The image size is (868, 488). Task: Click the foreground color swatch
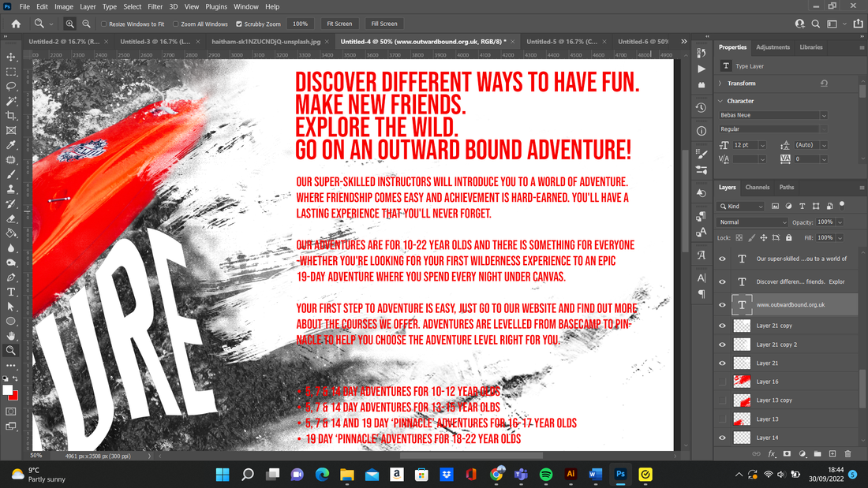pos(7,390)
